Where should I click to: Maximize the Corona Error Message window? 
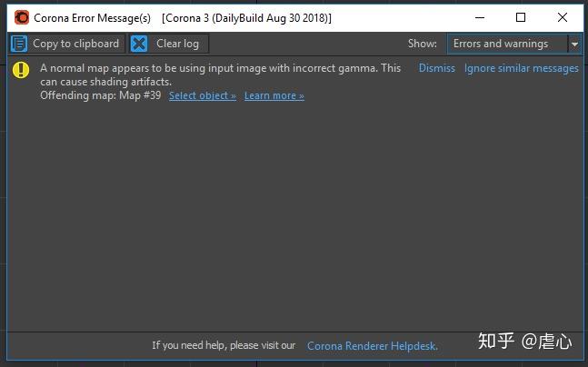pyautogui.click(x=521, y=17)
